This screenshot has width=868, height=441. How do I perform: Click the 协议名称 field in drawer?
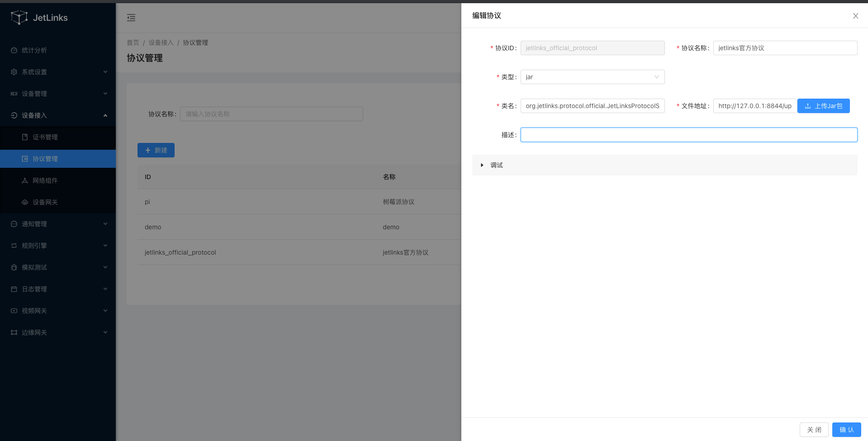785,48
